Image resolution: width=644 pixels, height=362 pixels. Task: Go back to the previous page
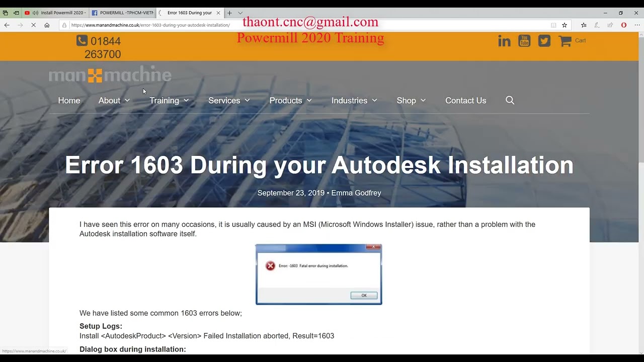pos(7,25)
